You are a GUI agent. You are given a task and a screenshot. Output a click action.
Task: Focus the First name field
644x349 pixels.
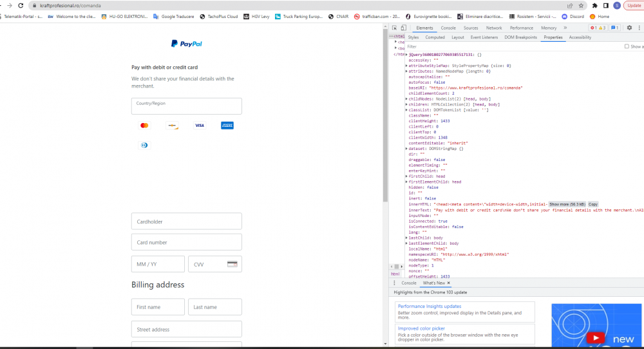click(x=158, y=307)
